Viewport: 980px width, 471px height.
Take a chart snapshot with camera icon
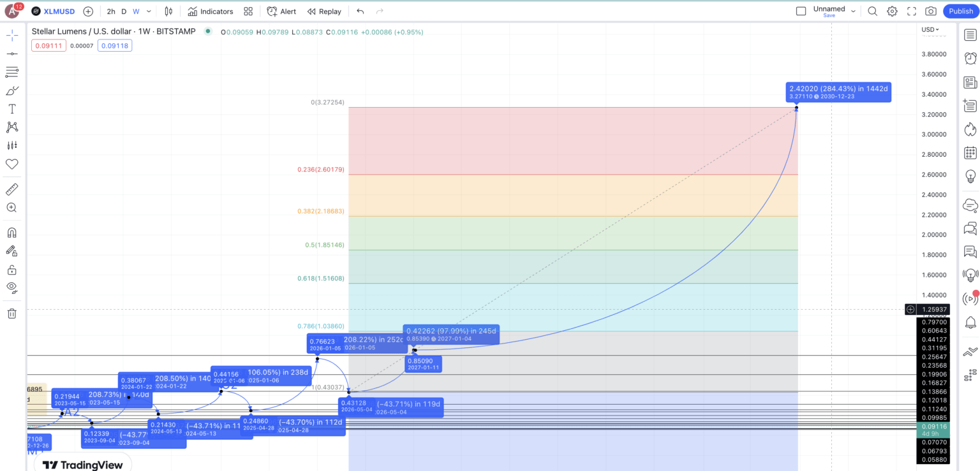[x=931, y=11]
